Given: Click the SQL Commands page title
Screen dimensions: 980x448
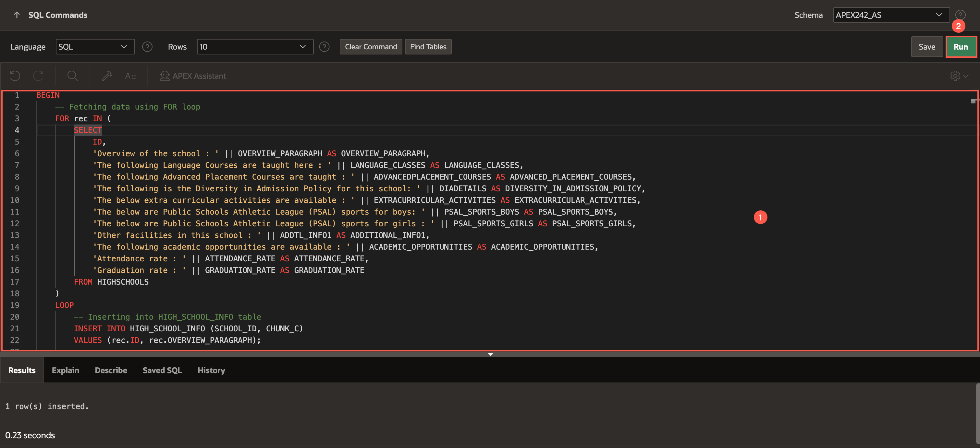Looking at the screenshot, I should (58, 15).
